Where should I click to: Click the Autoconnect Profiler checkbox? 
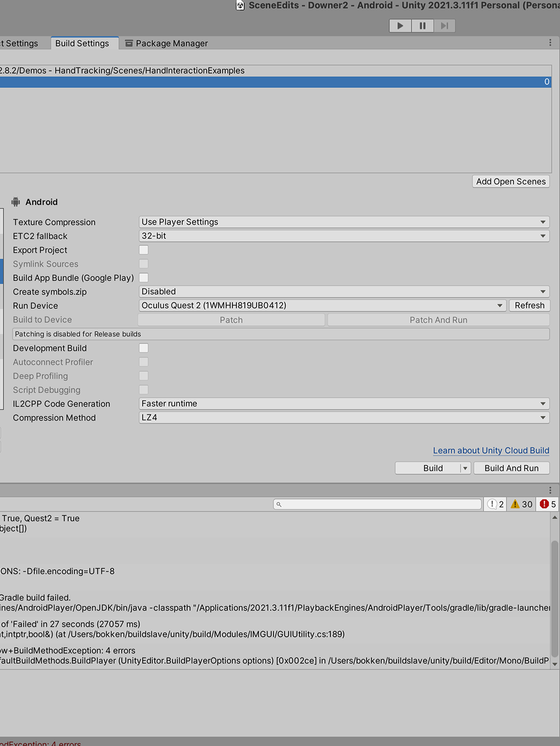144,362
